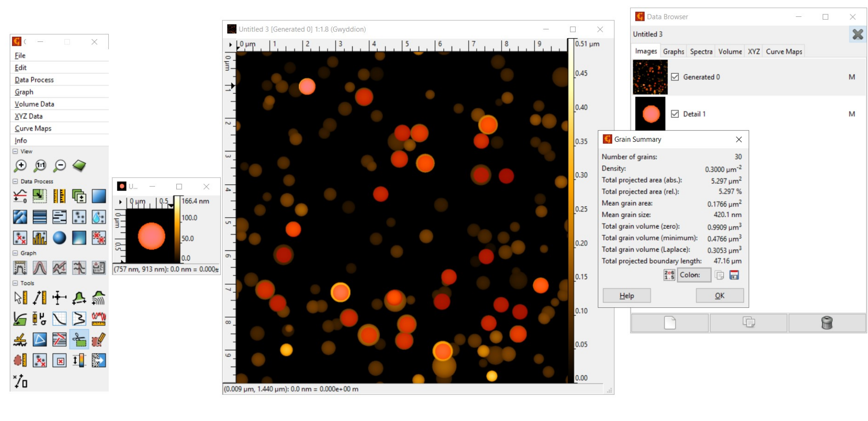Image resolution: width=868 pixels, height=421 pixels.
Task: Open the 3D view icon
Action: pyautogui.click(x=79, y=166)
